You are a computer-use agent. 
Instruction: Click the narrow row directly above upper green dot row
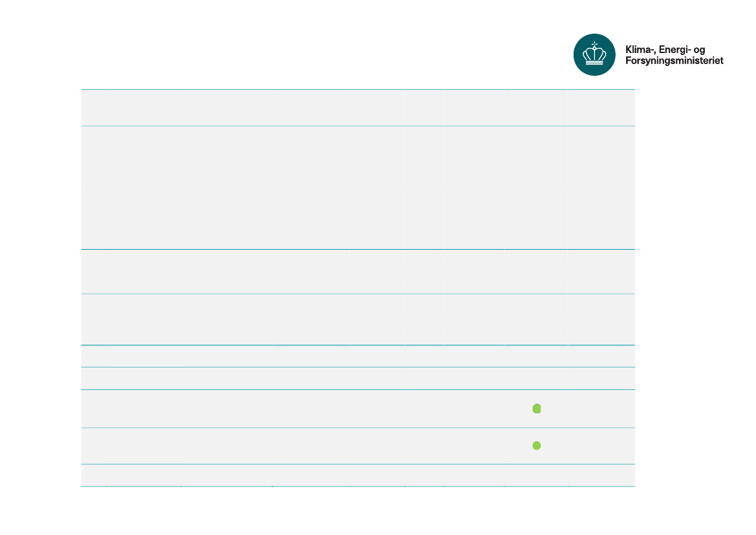358,378
